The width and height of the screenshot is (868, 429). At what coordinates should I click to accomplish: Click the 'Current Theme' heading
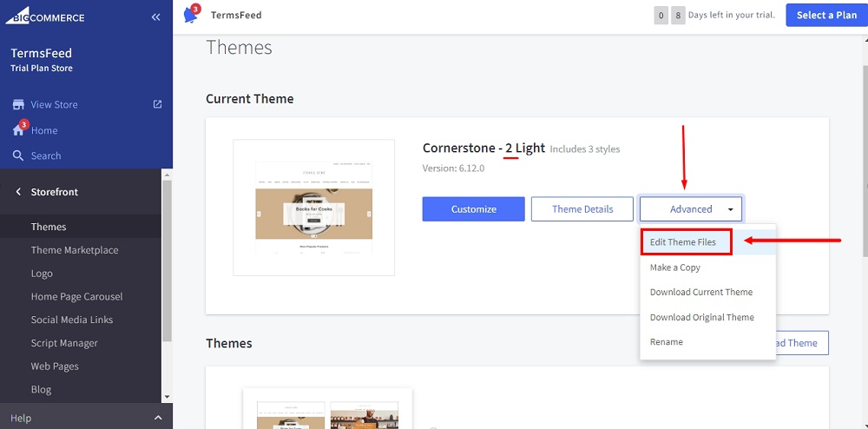click(250, 98)
